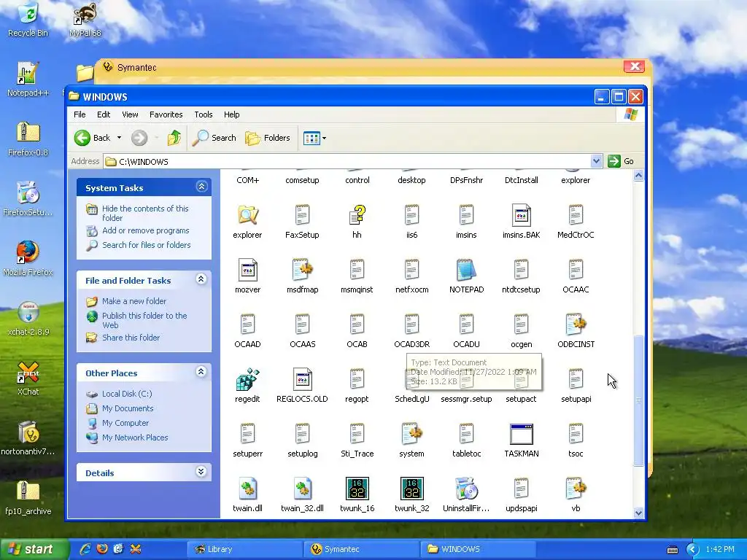This screenshot has height=560, width=747.
Task: Select the FaxSetup text file
Action: pyautogui.click(x=302, y=215)
